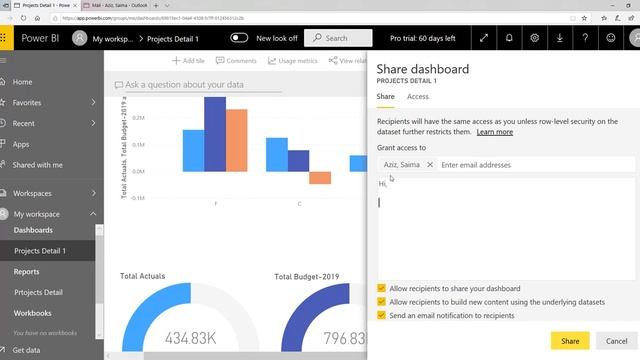The width and height of the screenshot is (640, 360).
Task: Open the help question mark icon
Action: (x=585, y=38)
